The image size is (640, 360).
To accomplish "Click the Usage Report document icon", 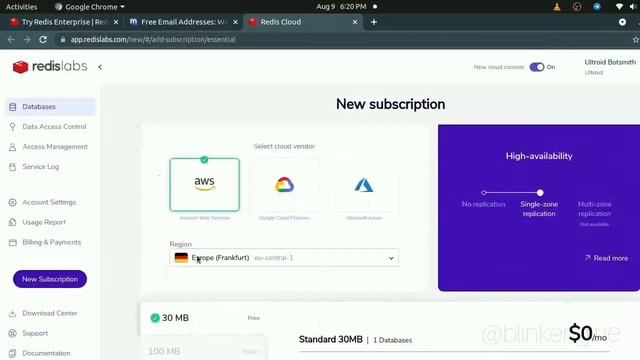I will (x=13, y=222).
